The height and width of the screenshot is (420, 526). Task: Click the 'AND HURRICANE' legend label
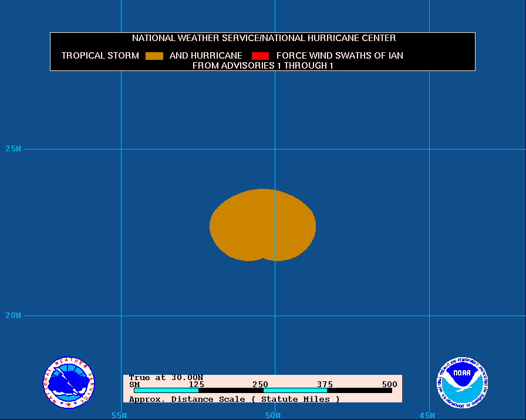(x=205, y=56)
